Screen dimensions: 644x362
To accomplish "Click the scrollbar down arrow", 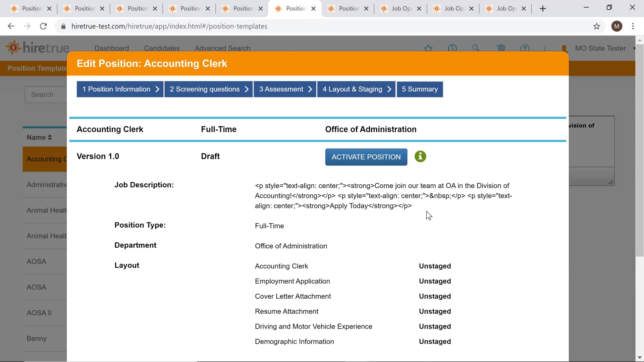I will coord(639,358).
